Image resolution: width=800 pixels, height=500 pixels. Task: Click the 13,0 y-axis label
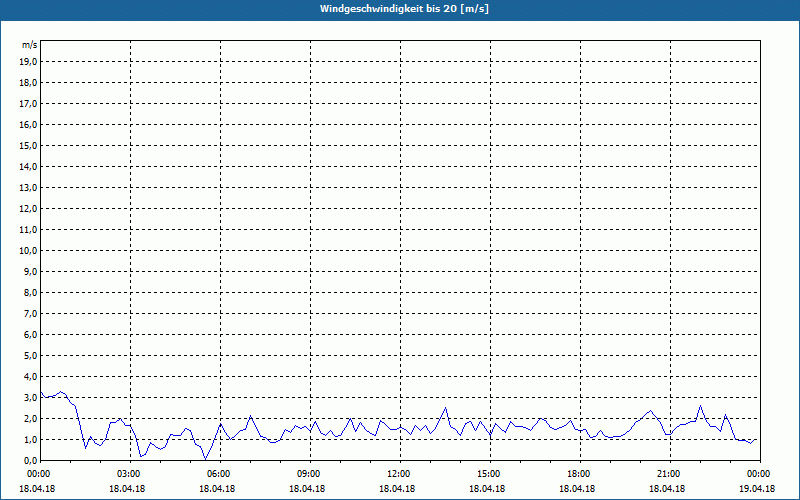pyautogui.click(x=28, y=187)
